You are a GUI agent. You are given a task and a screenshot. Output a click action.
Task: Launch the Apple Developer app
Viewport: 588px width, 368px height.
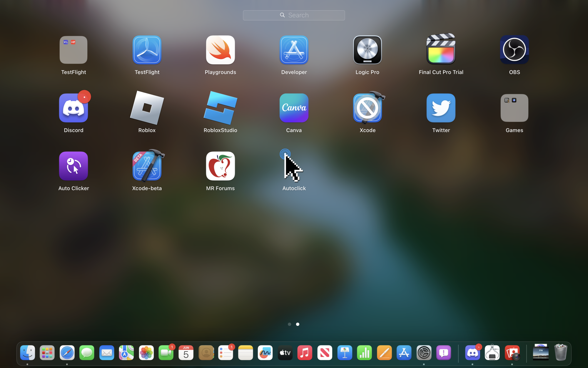coord(294,50)
